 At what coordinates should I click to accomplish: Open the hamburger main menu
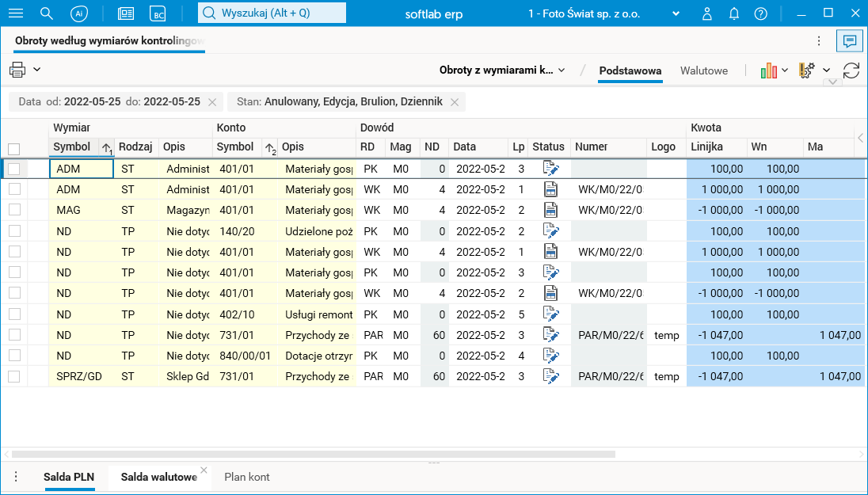(15, 13)
